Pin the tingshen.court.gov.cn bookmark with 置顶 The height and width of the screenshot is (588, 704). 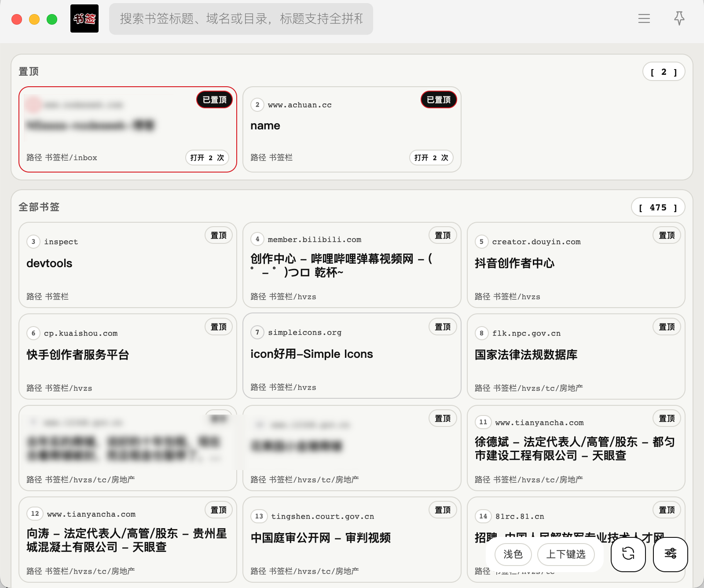pos(443,510)
